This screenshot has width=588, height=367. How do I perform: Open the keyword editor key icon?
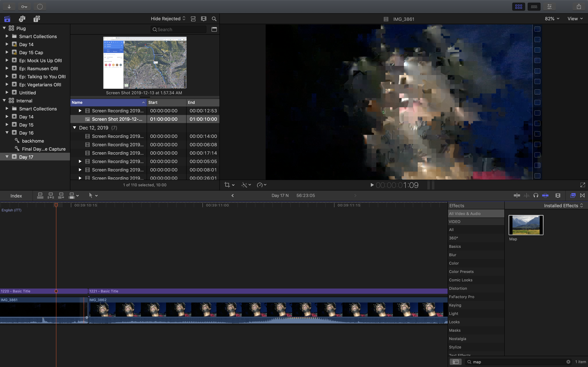(x=24, y=7)
